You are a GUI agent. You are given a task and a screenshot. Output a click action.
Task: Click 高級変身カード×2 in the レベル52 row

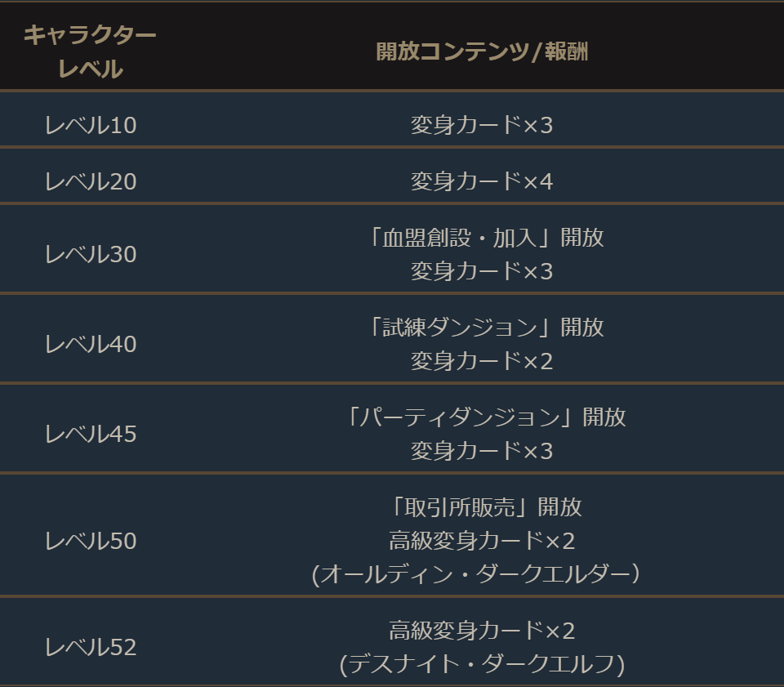pyautogui.click(x=482, y=631)
